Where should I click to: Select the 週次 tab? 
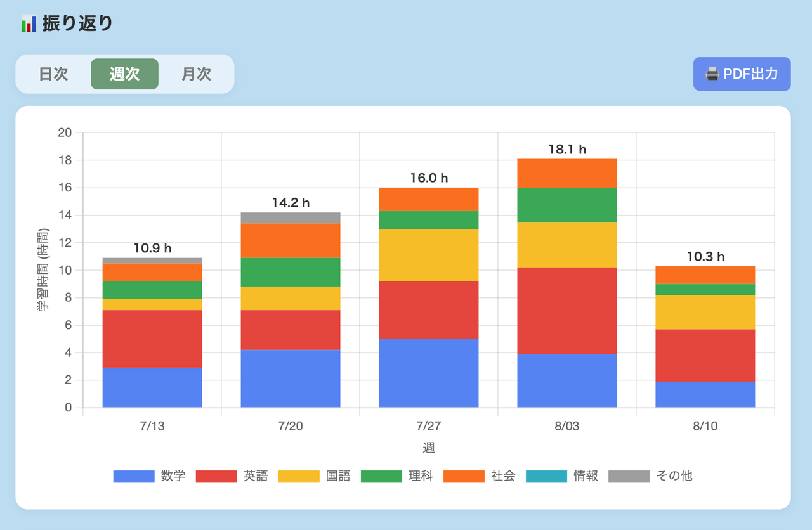(x=125, y=74)
